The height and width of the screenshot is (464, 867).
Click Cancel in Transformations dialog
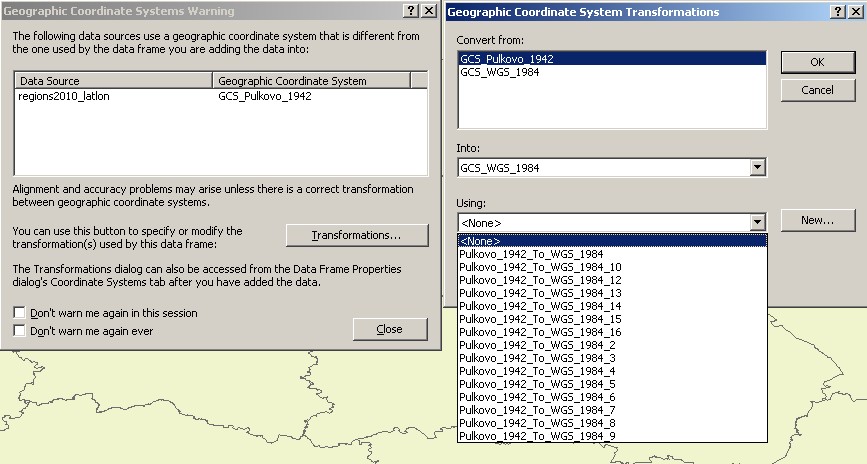click(818, 90)
